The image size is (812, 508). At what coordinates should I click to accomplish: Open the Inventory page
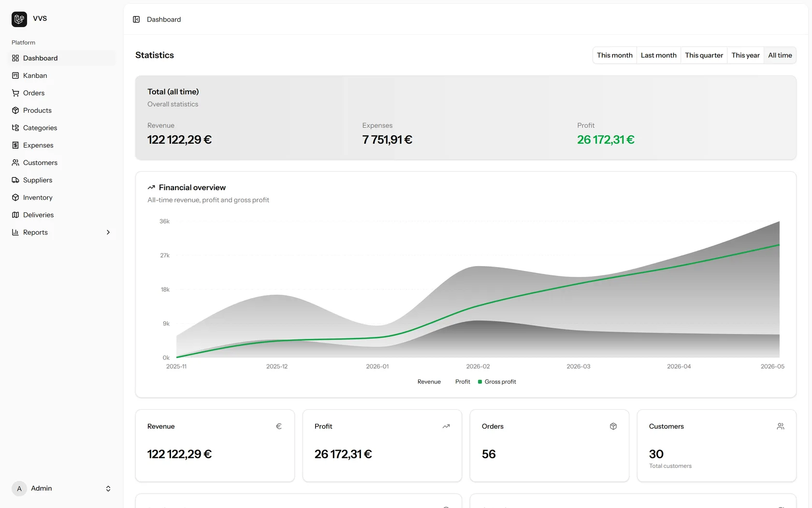[62, 197]
